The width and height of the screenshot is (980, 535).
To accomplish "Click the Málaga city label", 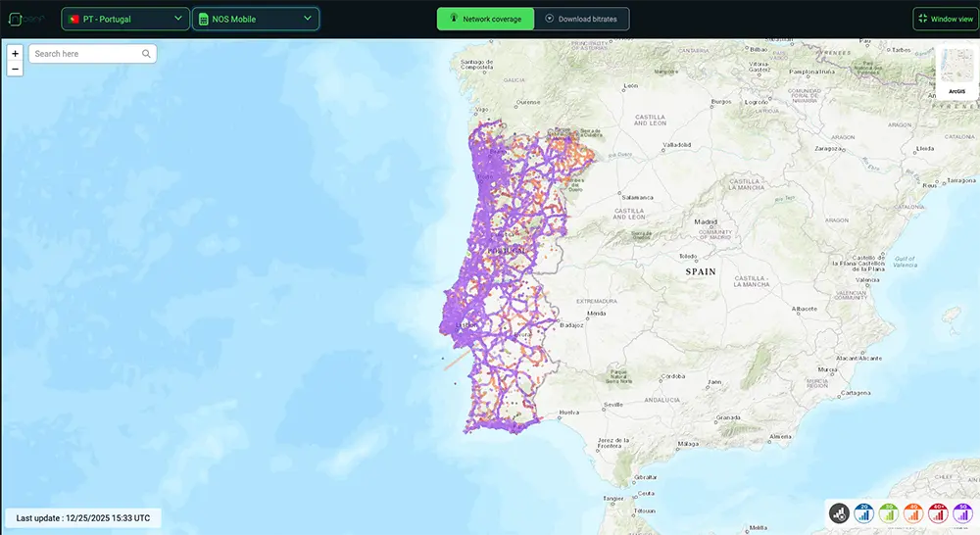I will (x=688, y=444).
